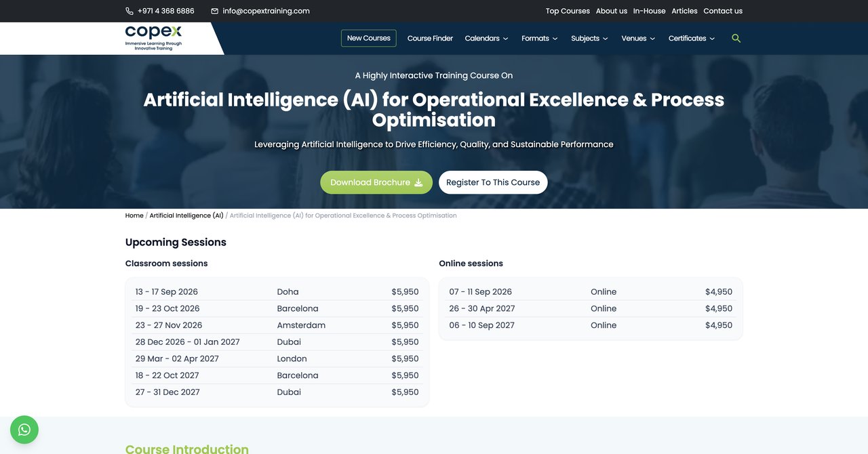The height and width of the screenshot is (454, 868).
Task: Expand the Subjects dropdown
Action: (589, 39)
